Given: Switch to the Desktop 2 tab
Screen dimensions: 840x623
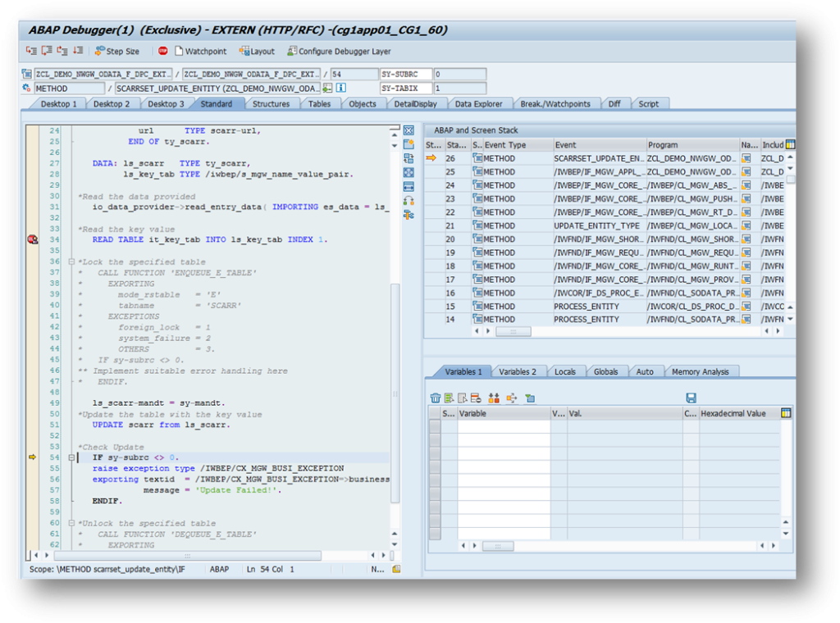Looking at the screenshot, I should pos(112,104).
